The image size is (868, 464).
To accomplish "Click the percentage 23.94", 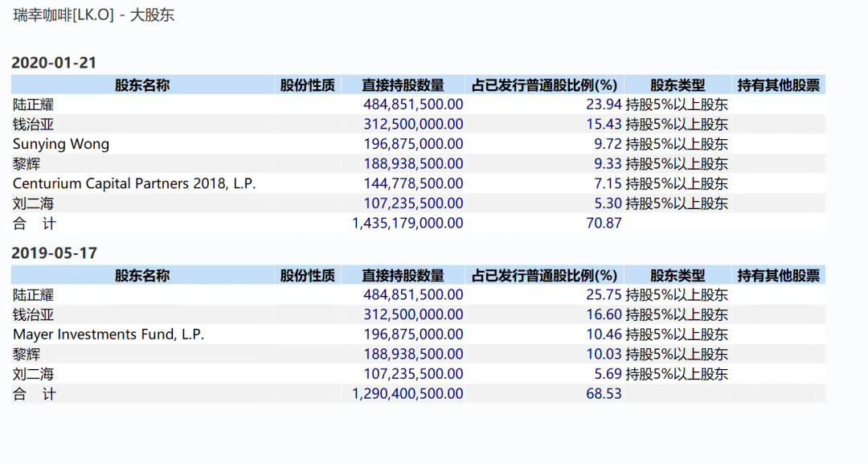I will (604, 105).
